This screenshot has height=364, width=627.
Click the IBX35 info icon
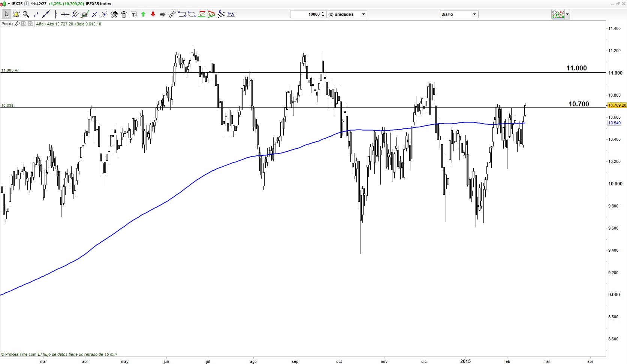pos(27,4)
